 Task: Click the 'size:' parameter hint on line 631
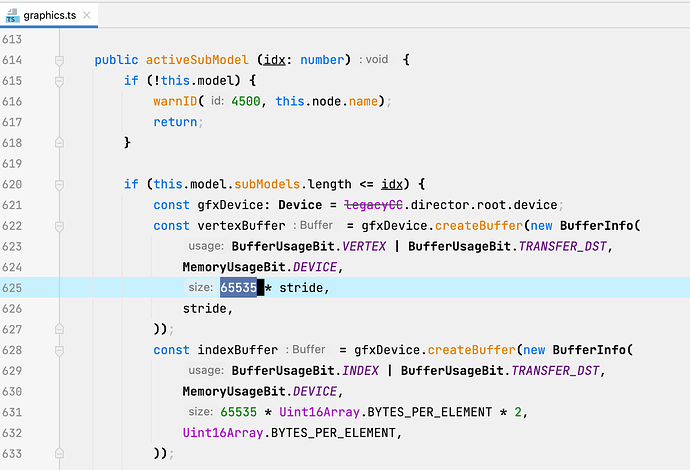[201, 411]
